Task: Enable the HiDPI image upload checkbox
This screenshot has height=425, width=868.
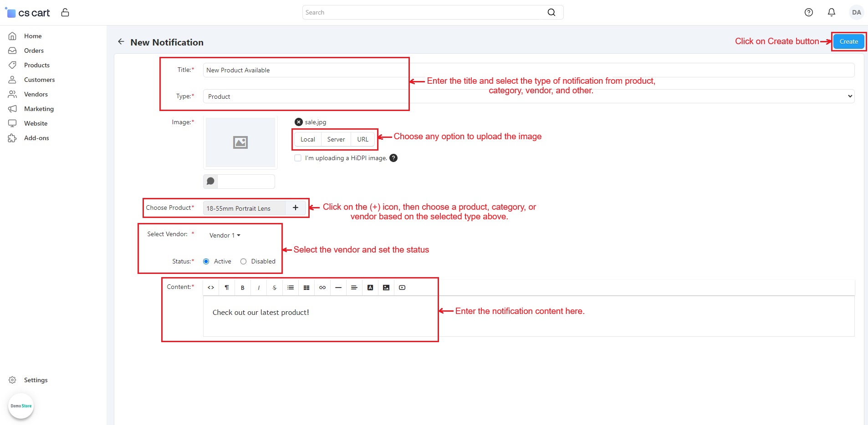Action: pyautogui.click(x=298, y=158)
